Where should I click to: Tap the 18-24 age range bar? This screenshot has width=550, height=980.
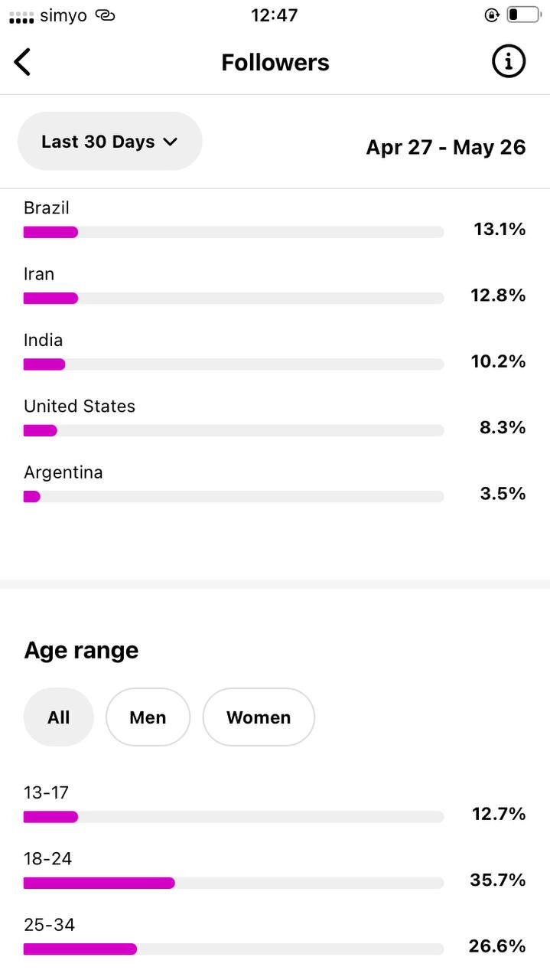tap(233, 883)
